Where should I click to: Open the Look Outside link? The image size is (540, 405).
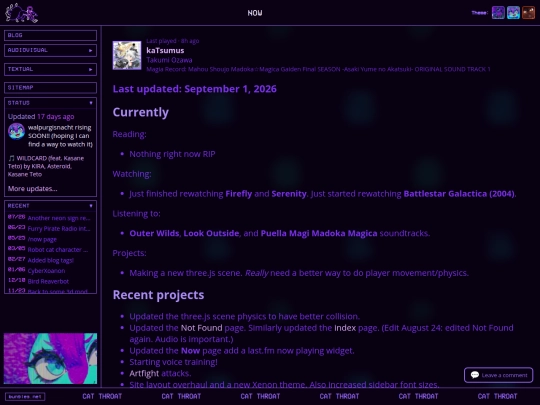211,233
